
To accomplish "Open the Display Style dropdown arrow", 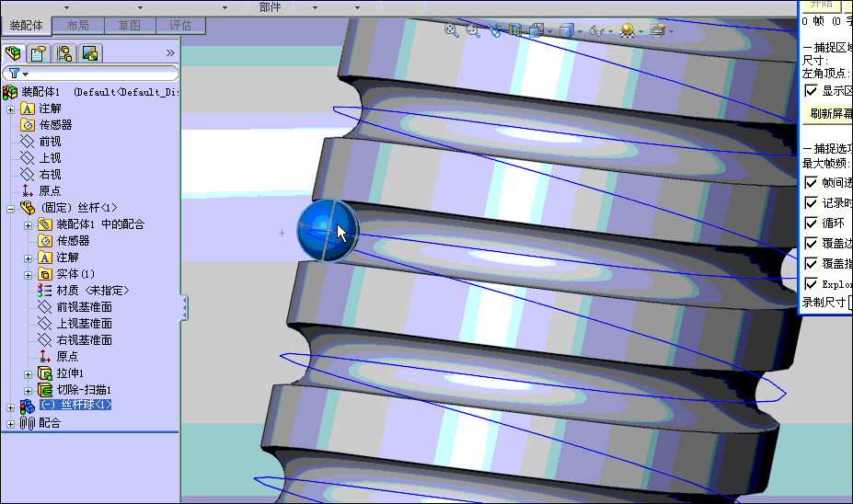I will tap(580, 32).
